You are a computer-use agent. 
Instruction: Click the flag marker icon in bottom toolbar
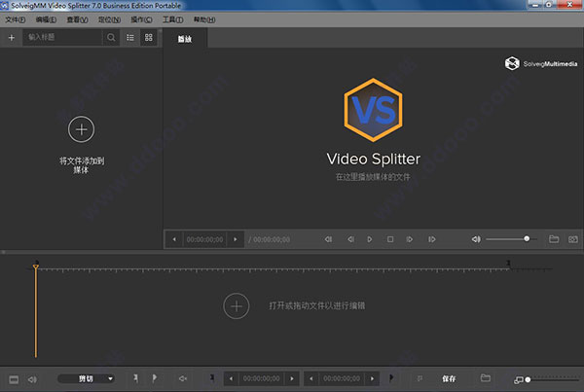pyautogui.click(x=155, y=378)
